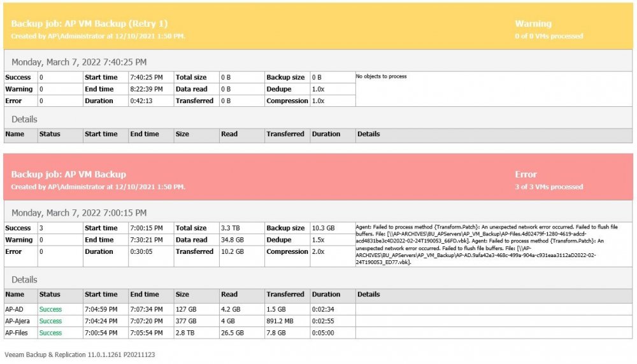
Task: Click the "AP-Ajera" VM name
Action: click(17, 321)
